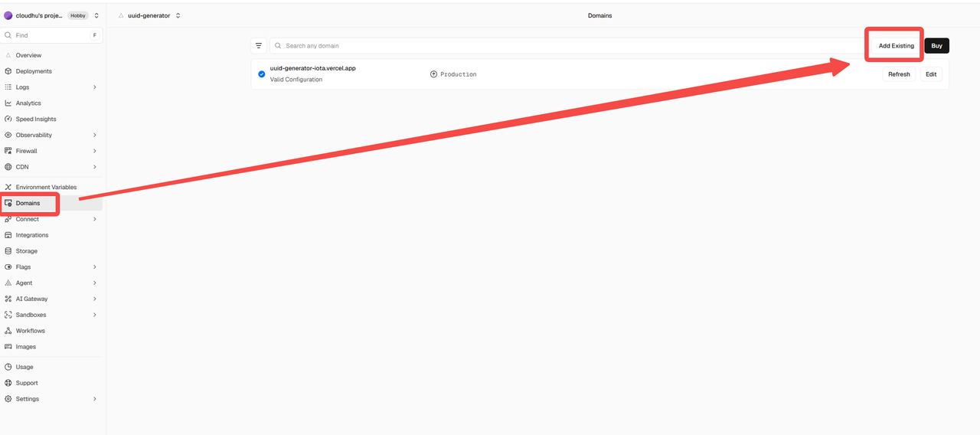The width and height of the screenshot is (980, 435).
Task: Select the Storage icon in sidebar
Action: pyautogui.click(x=8, y=251)
